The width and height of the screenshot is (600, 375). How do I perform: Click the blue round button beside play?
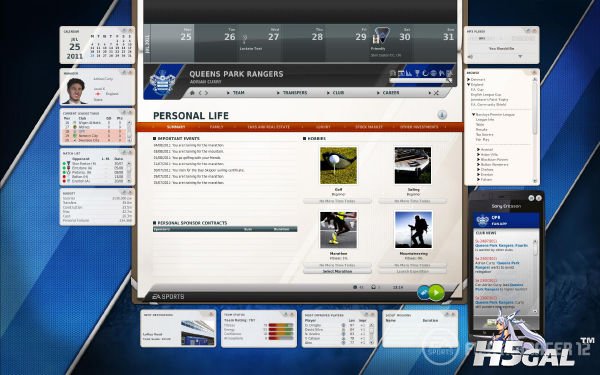pos(423,293)
